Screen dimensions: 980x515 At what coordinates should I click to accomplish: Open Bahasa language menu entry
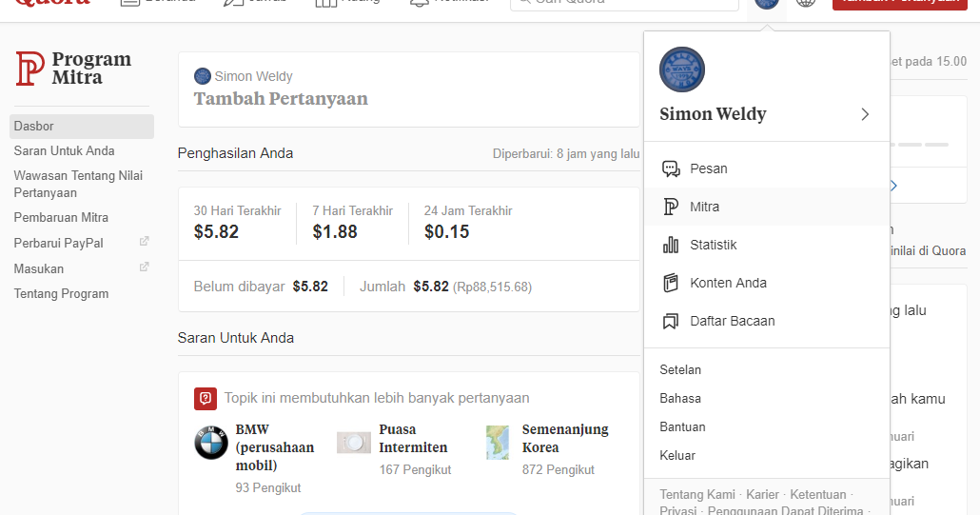pyautogui.click(x=680, y=399)
